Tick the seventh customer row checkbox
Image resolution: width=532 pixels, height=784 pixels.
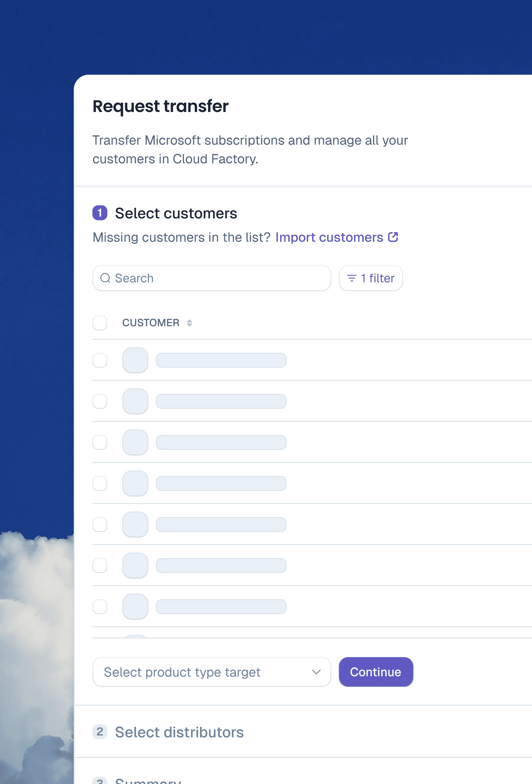point(100,607)
